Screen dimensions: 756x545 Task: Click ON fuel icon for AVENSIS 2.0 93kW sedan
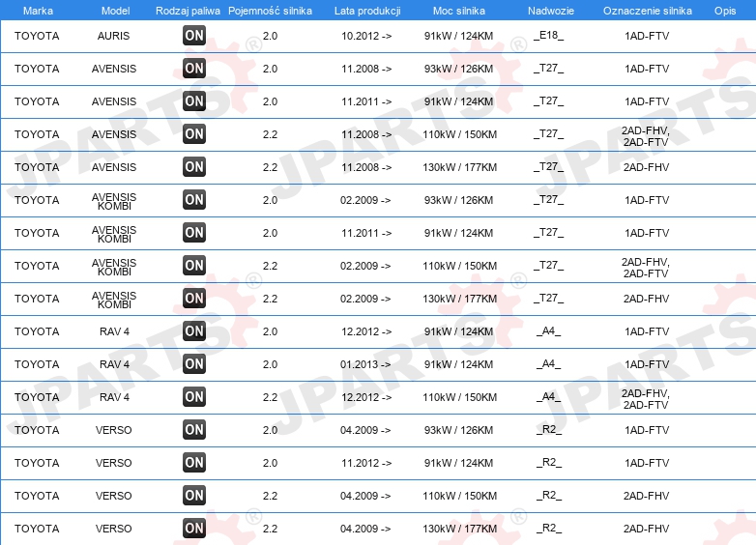[194, 68]
